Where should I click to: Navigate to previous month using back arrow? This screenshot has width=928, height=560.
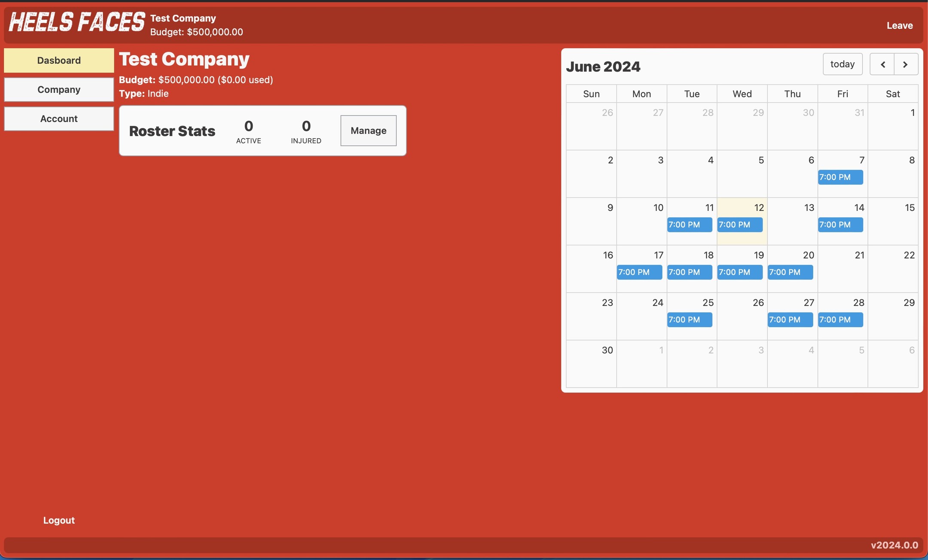click(882, 64)
